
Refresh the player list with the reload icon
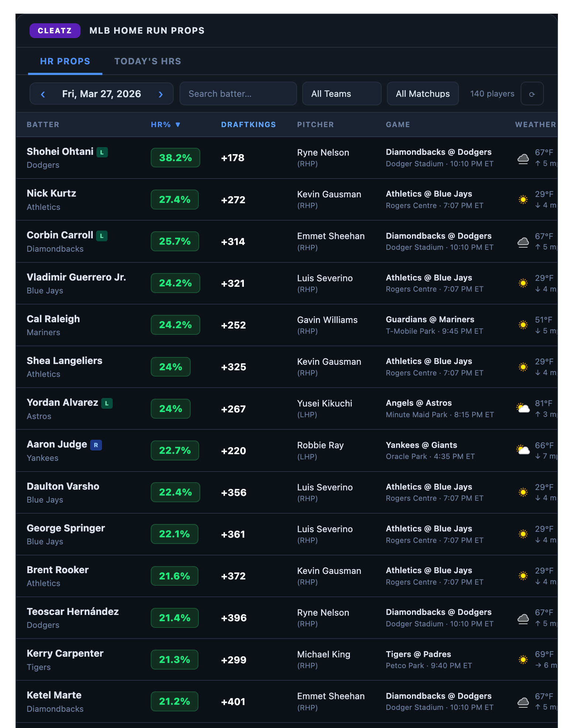[532, 94]
